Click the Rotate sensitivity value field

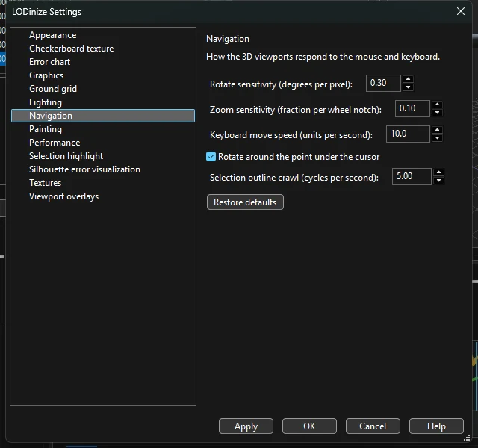[383, 83]
